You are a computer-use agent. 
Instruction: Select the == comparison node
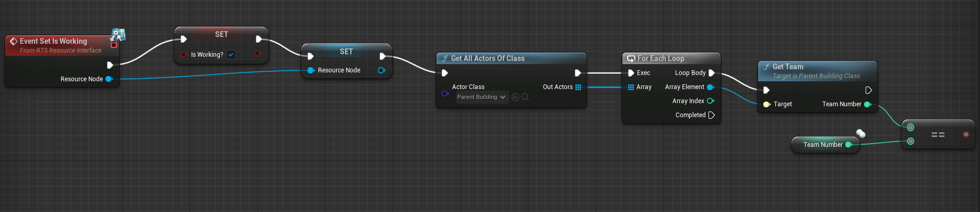938,134
